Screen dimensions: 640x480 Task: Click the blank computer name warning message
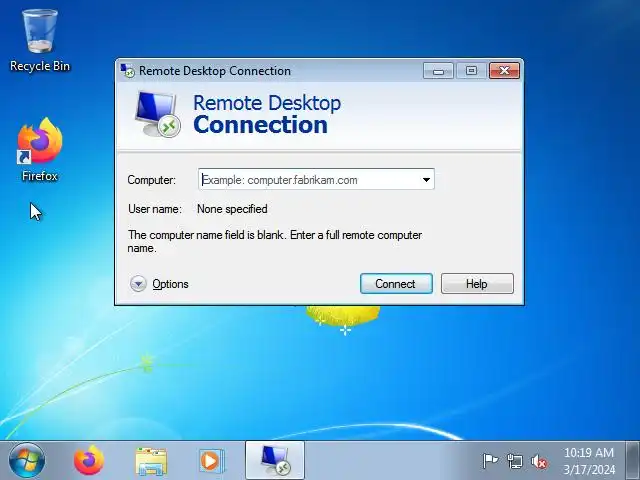(x=275, y=241)
